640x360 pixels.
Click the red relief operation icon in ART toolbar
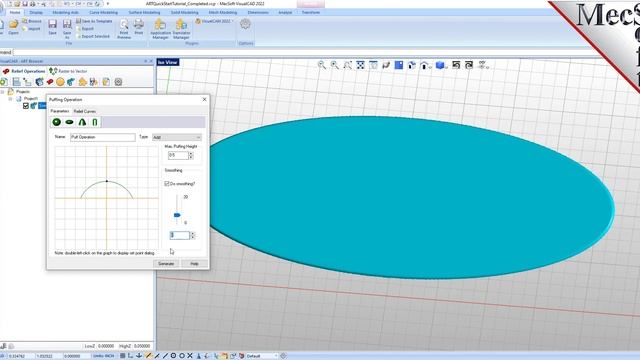[x=50, y=82]
